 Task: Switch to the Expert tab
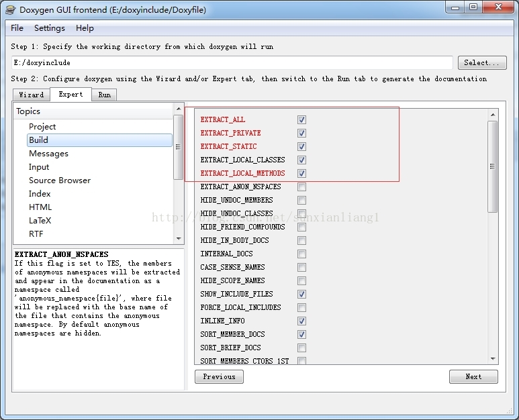pyautogui.click(x=70, y=94)
